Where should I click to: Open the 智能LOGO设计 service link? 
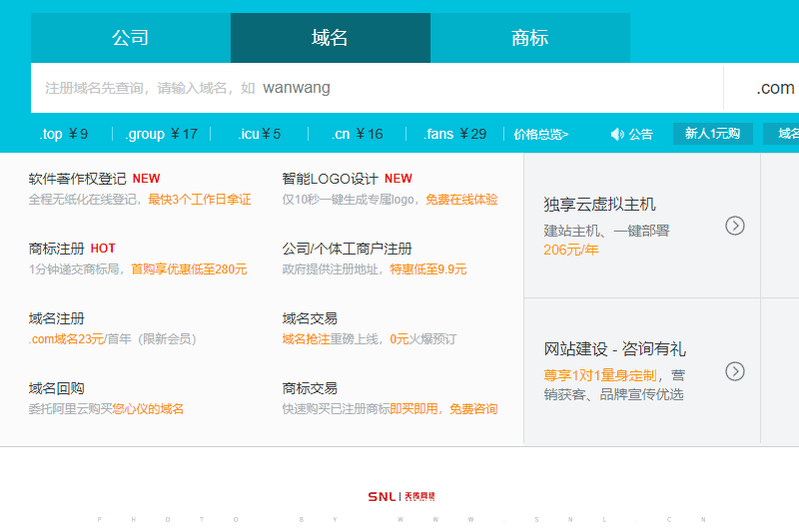click(331, 179)
